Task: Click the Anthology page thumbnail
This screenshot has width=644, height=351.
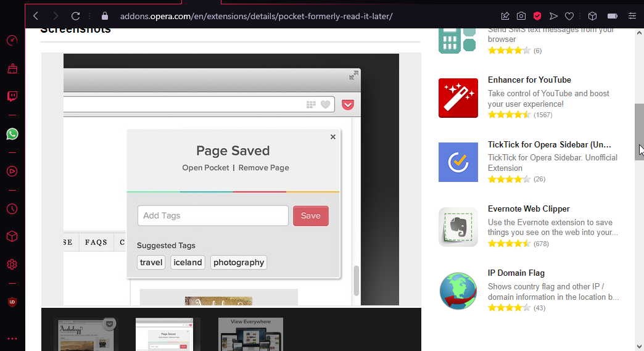Action: coord(86,334)
